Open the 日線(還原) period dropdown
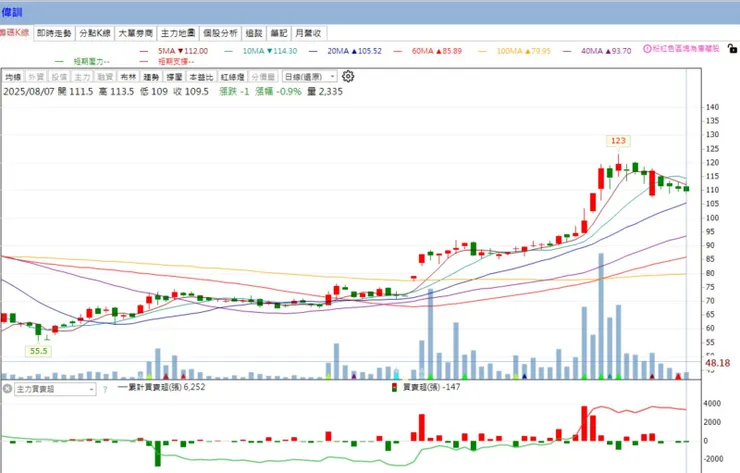The height and width of the screenshot is (473, 740). (x=310, y=76)
